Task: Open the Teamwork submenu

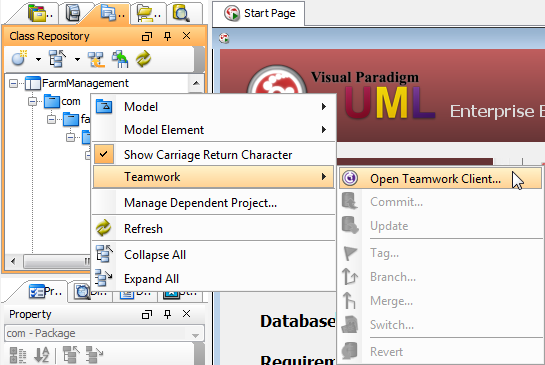Action: 214,177
